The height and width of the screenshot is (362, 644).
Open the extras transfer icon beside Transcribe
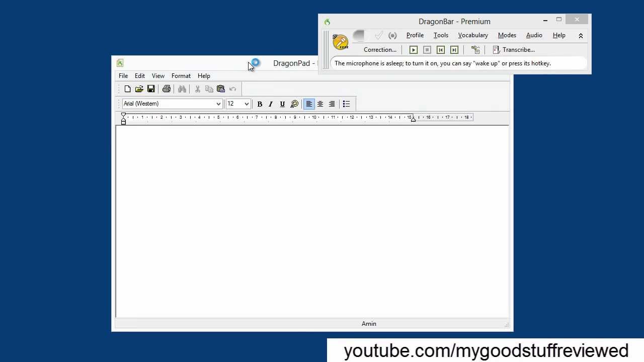click(475, 50)
